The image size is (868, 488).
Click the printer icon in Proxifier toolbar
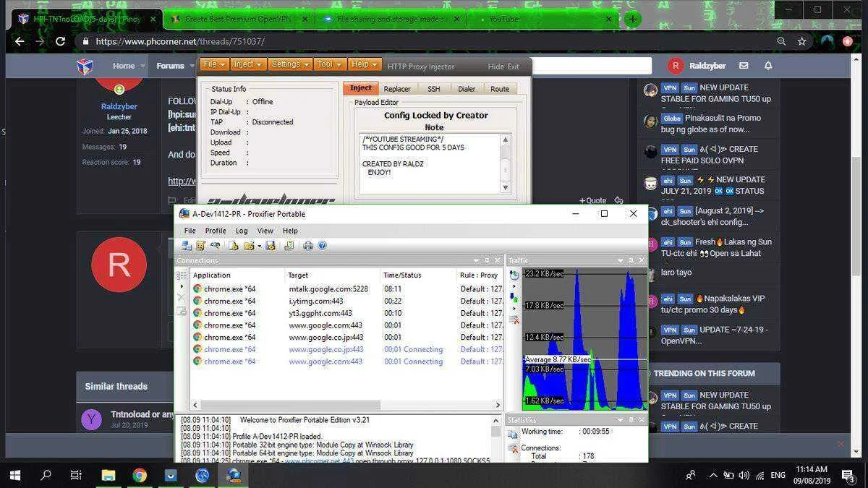(308, 246)
